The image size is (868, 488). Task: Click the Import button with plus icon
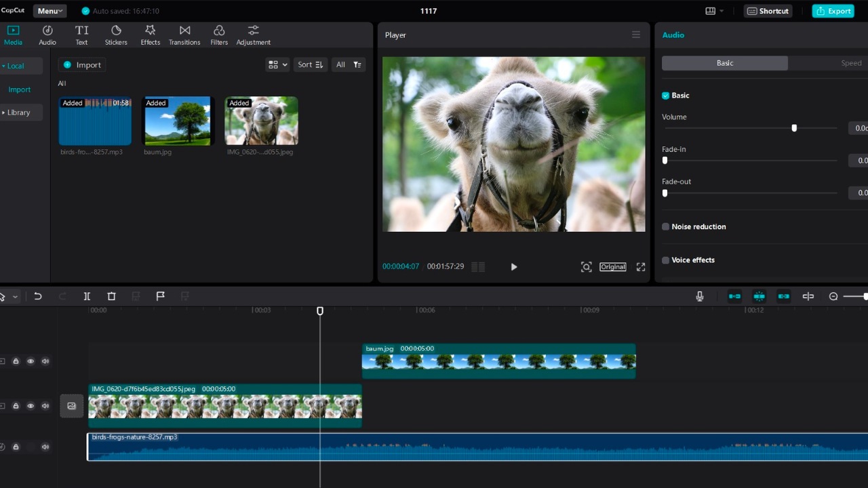tap(82, 64)
